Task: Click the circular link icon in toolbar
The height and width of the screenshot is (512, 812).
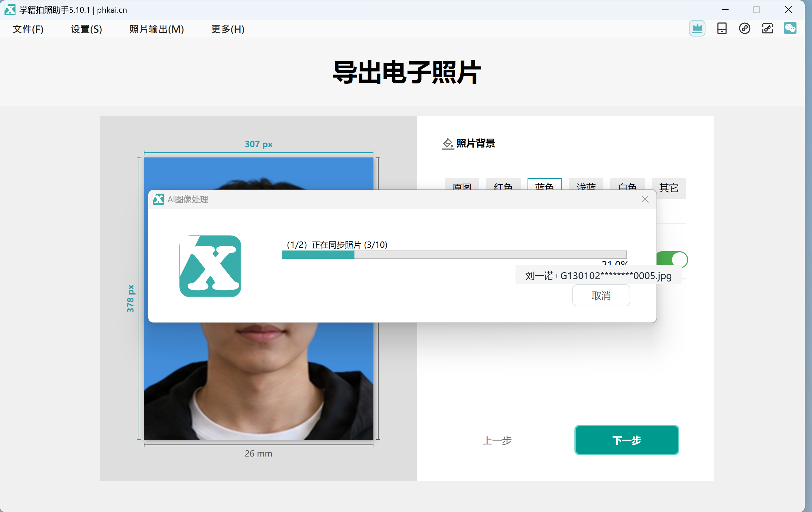Action: pyautogui.click(x=744, y=28)
